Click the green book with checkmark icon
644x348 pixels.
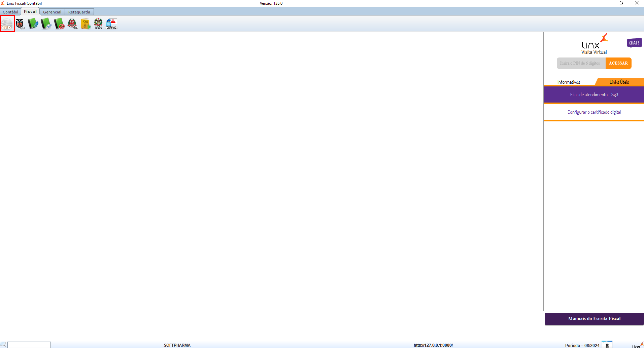coord(46,24)
